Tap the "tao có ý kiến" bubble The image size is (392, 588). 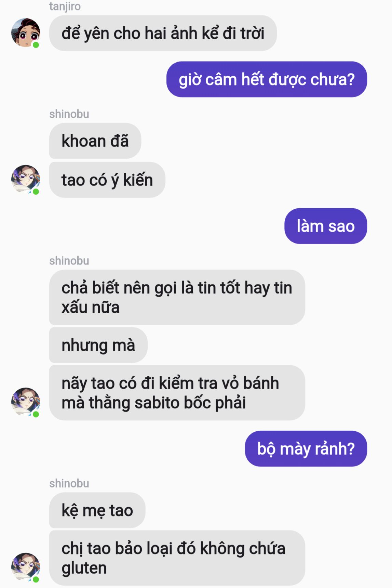(x=107, y=180)
